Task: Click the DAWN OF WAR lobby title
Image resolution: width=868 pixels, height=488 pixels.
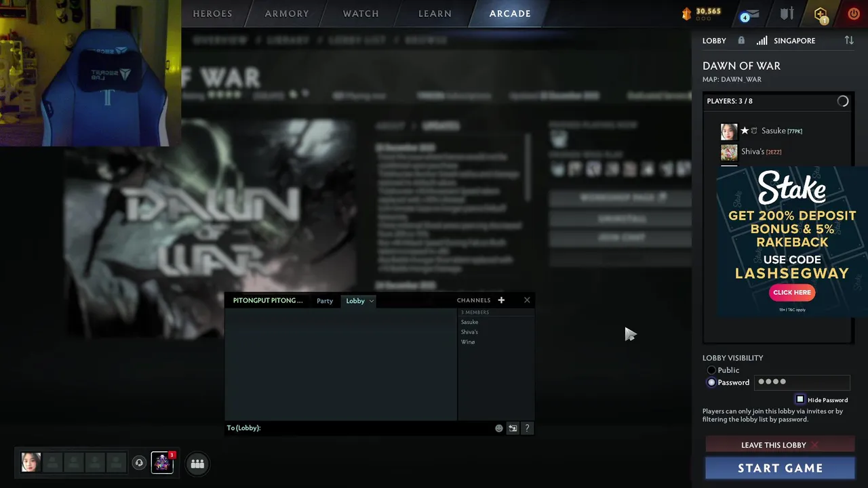Action: [x=741, y=66]
